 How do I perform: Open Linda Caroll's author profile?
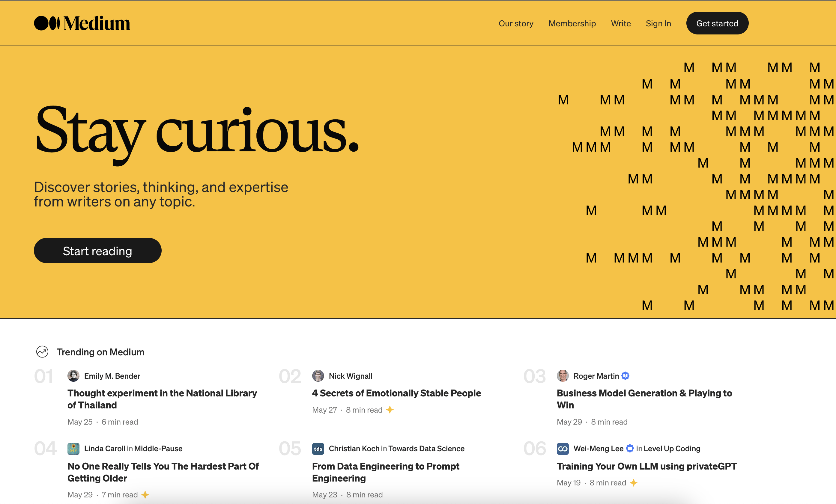pos(104,448)
